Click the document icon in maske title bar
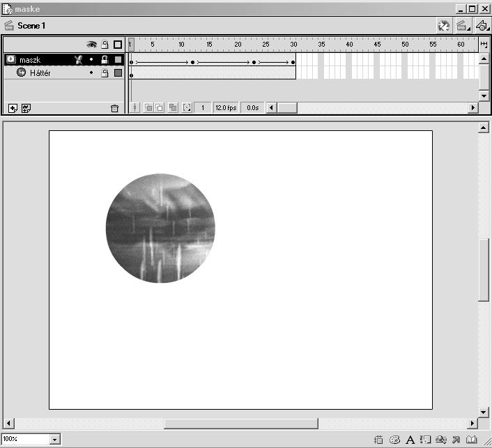492x448 pixels. 7,9
